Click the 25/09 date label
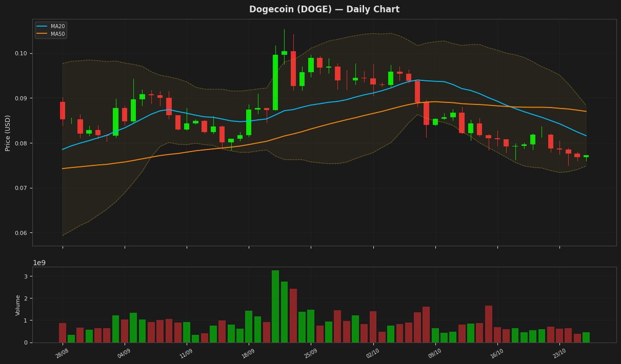 310,353
